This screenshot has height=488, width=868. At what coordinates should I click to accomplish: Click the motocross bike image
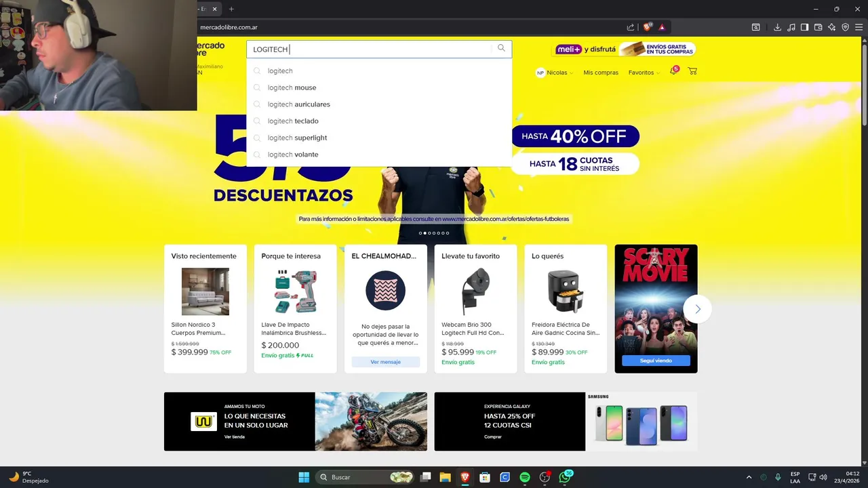(x=371, y=422)
